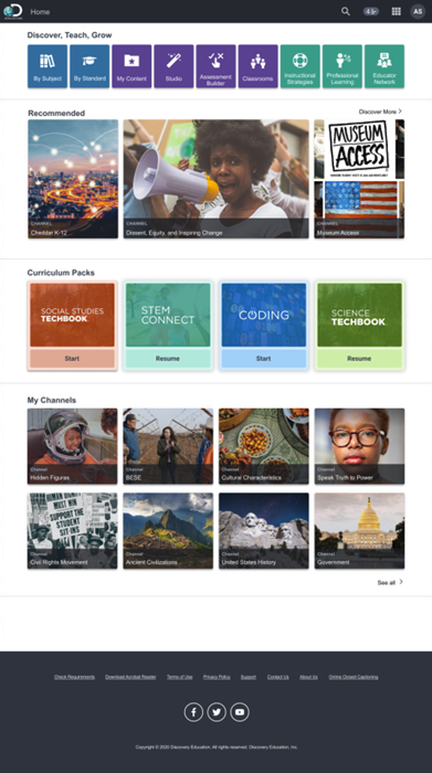This screenshot has height=773, width=432.
Task: Open the Classrooms tile
Action: tap(258, 66)
